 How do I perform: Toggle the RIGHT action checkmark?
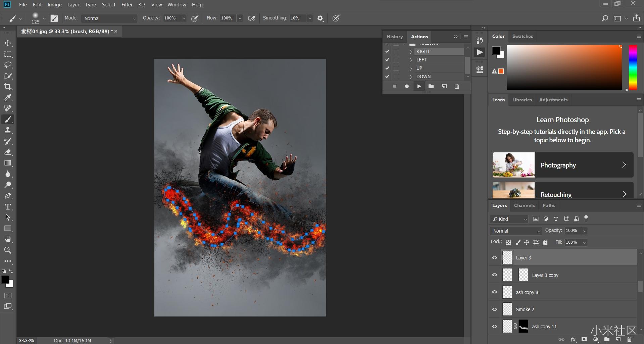click(387, 51)
